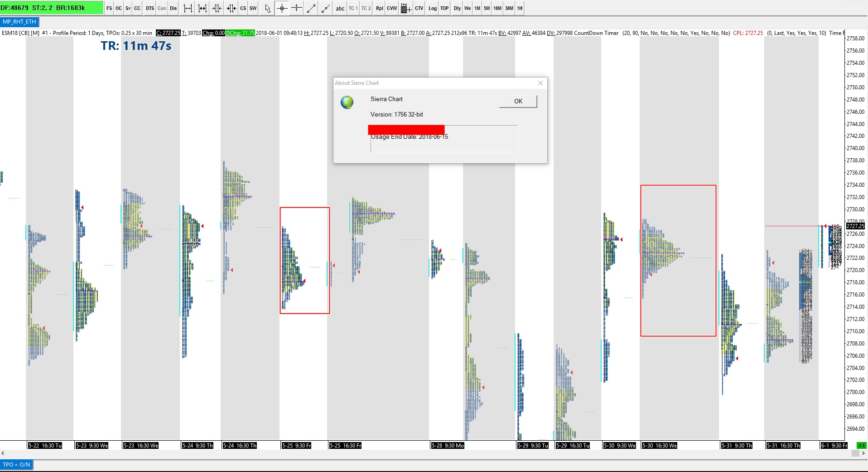Click the Dis toolbar button
Image resolution: width=868 pixels, height=472 pixels.
174,8
